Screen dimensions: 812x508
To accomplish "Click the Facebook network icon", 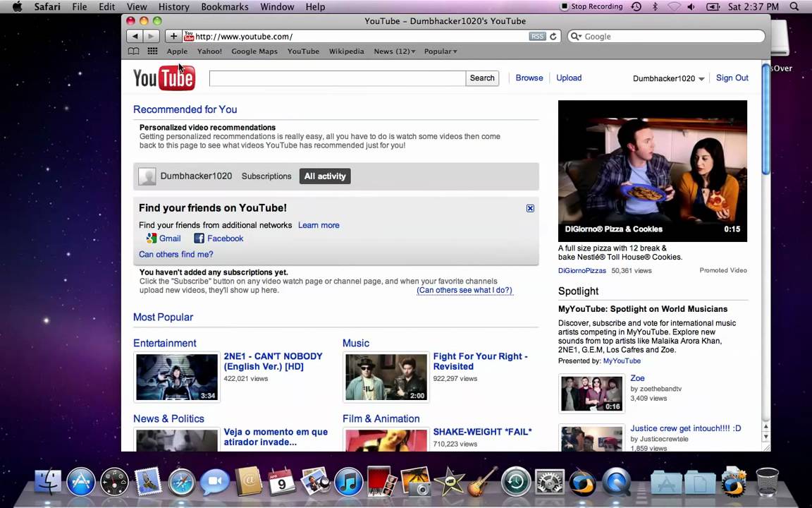I will click(x=199, y=238).
